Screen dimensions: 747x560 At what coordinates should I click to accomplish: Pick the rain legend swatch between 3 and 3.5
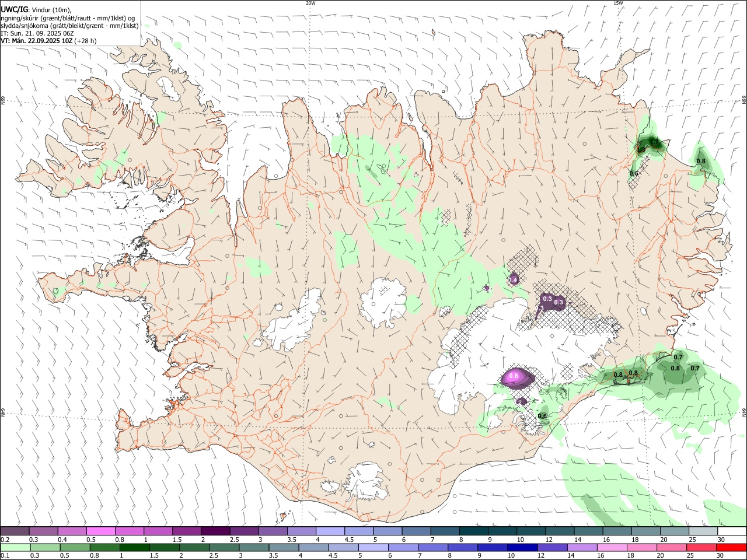(x=254, y=547)
